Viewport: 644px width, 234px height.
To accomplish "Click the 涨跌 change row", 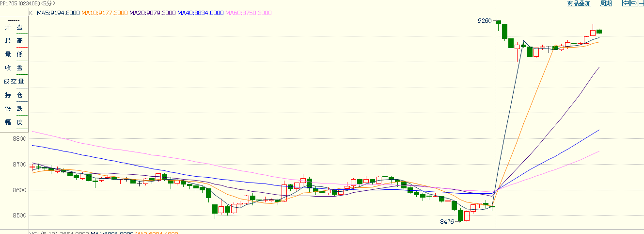I will [14, 109].
